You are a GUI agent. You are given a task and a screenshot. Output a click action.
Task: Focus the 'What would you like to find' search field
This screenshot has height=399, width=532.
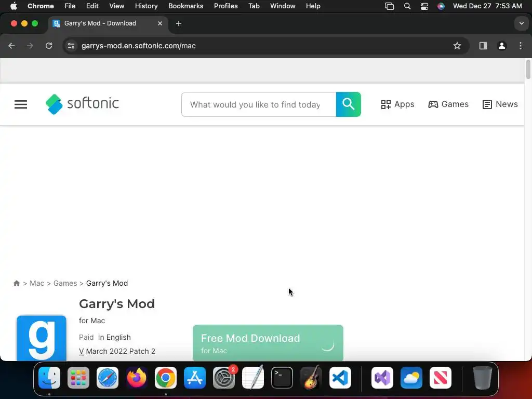coord(259,104)
